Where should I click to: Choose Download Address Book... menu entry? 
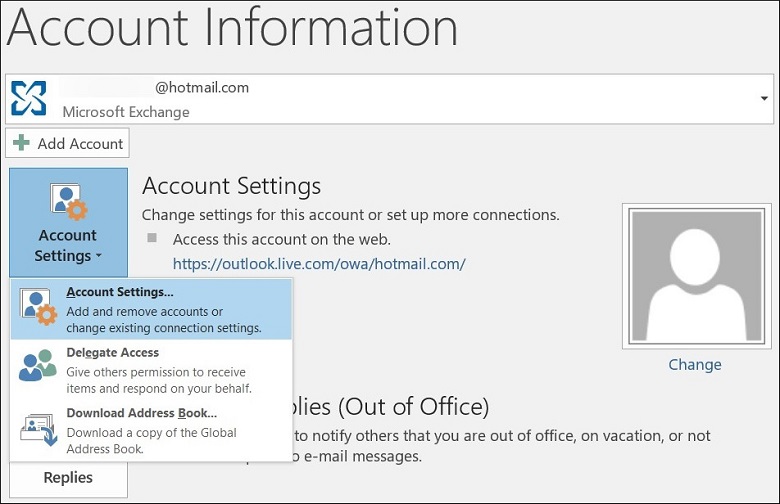coord(151,430)
